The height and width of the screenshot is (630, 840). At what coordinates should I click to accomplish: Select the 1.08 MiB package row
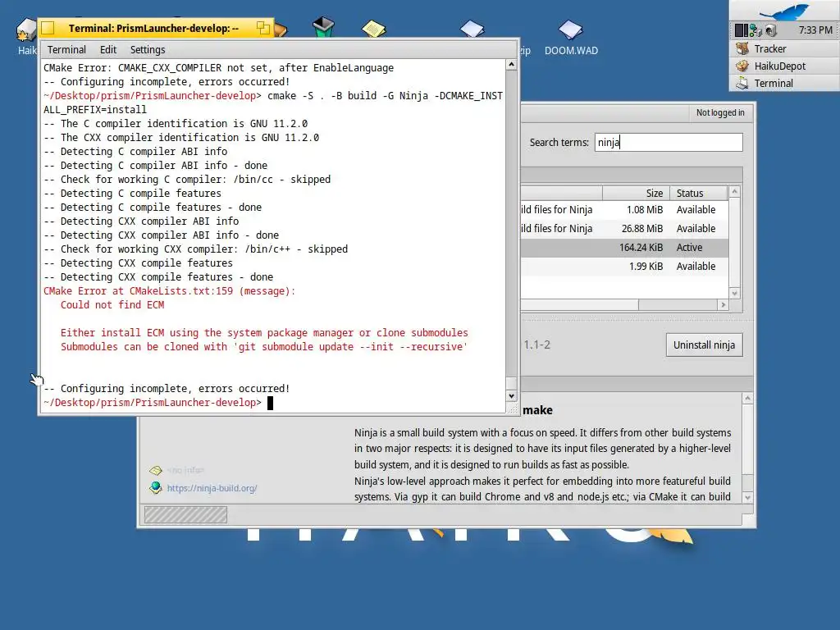624,209
